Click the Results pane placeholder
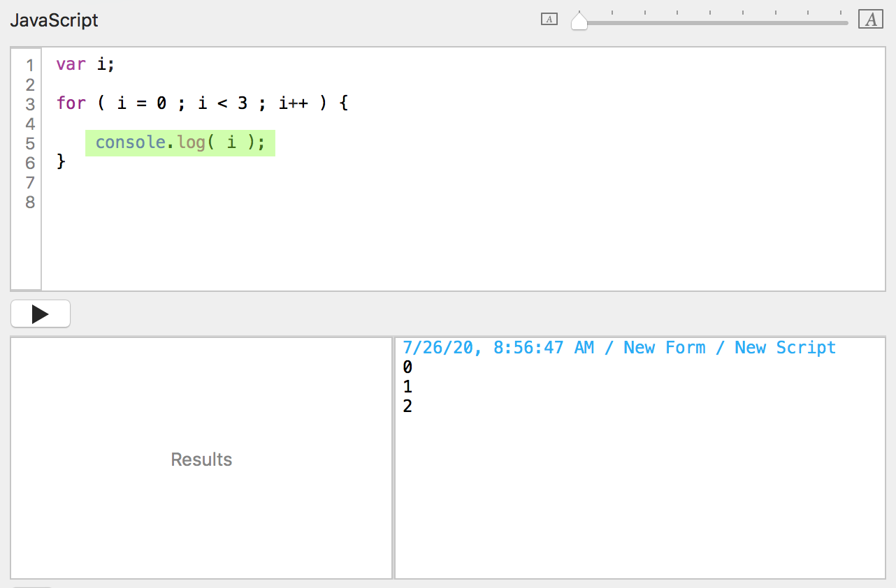The width and height of the screenshot is (896, 588). 201,460
